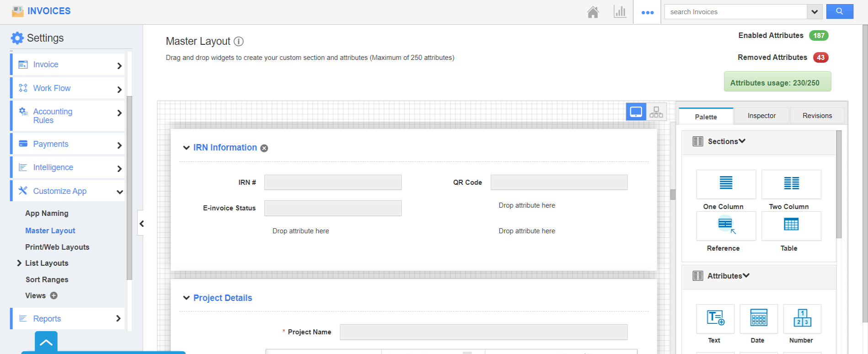Collapse the settings sidebar panel

pos(142,224)
